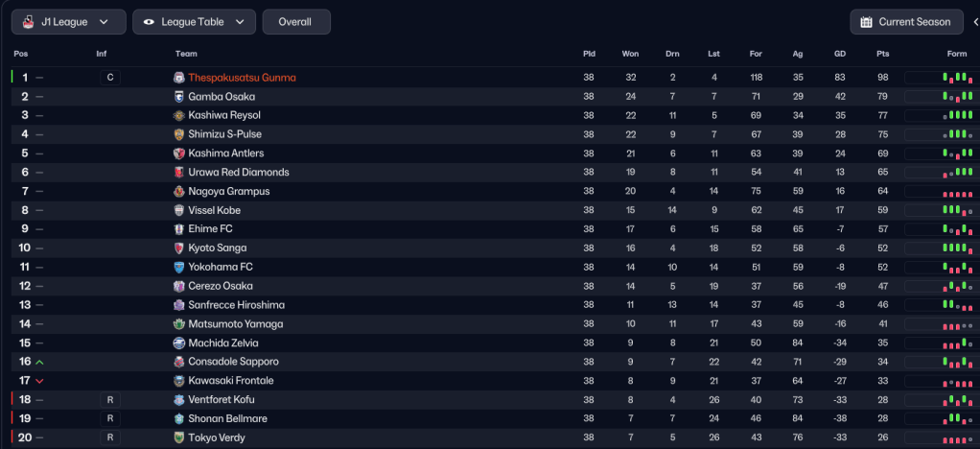Open the Kashiwa Reysol team link
Screen dimensions: 980x449
click(x=224, y=115)
